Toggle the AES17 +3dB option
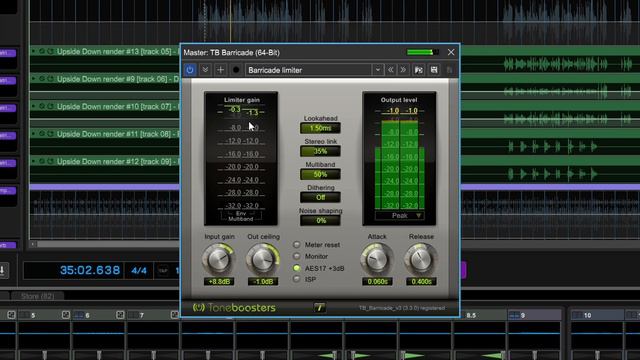This screenshot has height=360, width=640. click(x=297, y=268)
